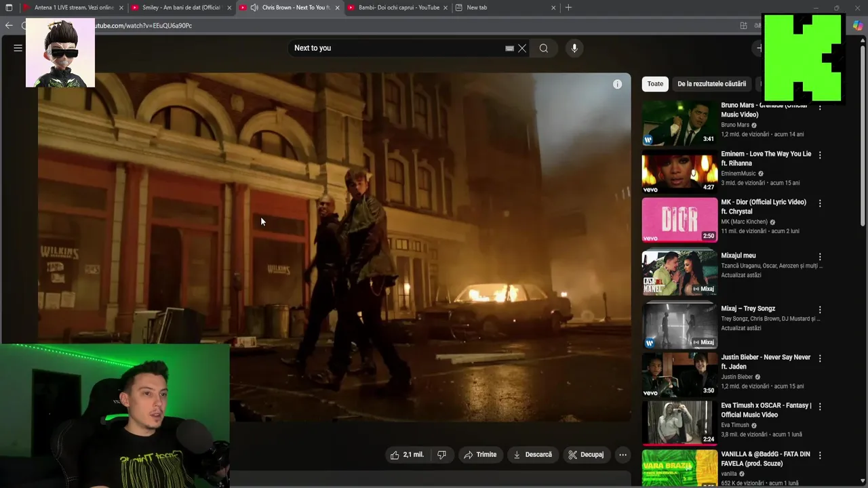Click the Decupaj clip button
868x488 pixels.
586,455
